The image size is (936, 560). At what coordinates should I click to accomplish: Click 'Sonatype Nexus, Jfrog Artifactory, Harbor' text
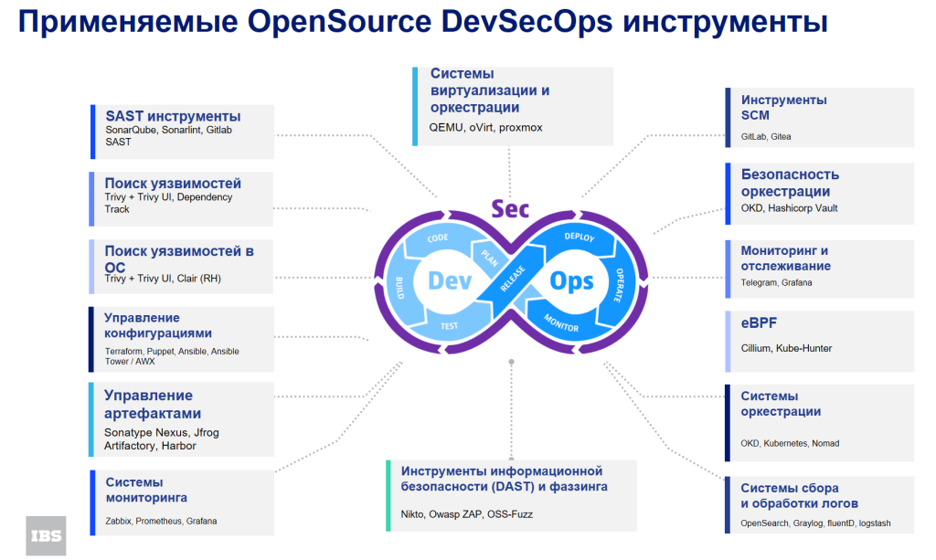(x=162, y=438)
